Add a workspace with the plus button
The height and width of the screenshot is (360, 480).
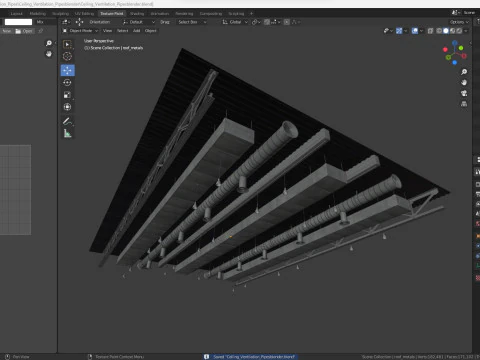pyautogui.click(x=251, y=14)
